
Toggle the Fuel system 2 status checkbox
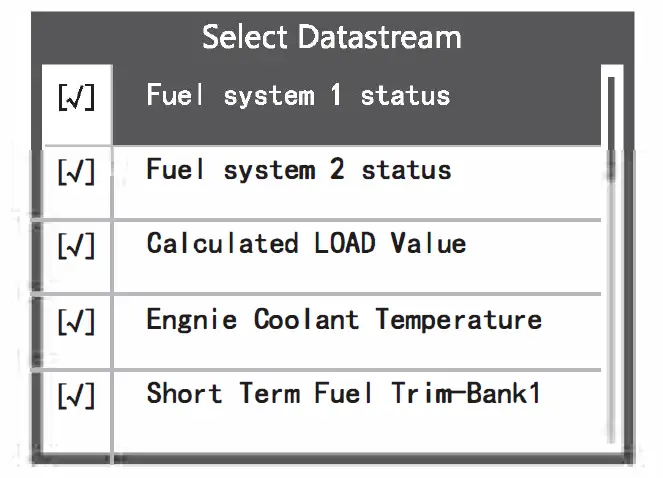point(77,171)
